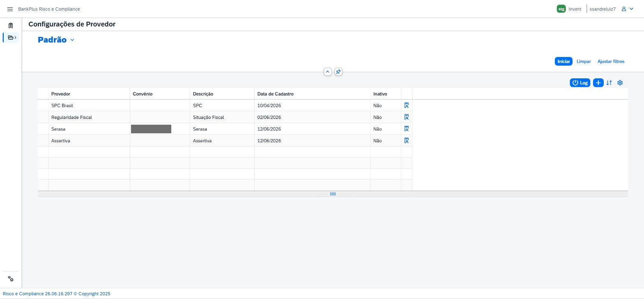This screenshot has width=644, height=299.
Task: Select the Regularidade Fiscal provider cell
Action: tap(89, 117)
